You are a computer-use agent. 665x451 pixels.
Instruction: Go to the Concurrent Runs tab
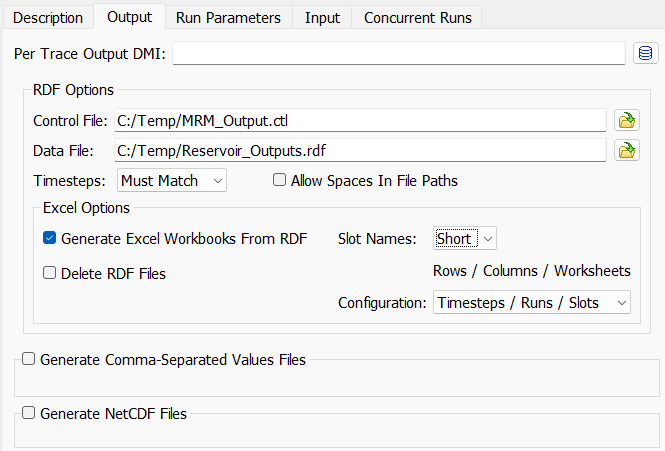[418, 18]
